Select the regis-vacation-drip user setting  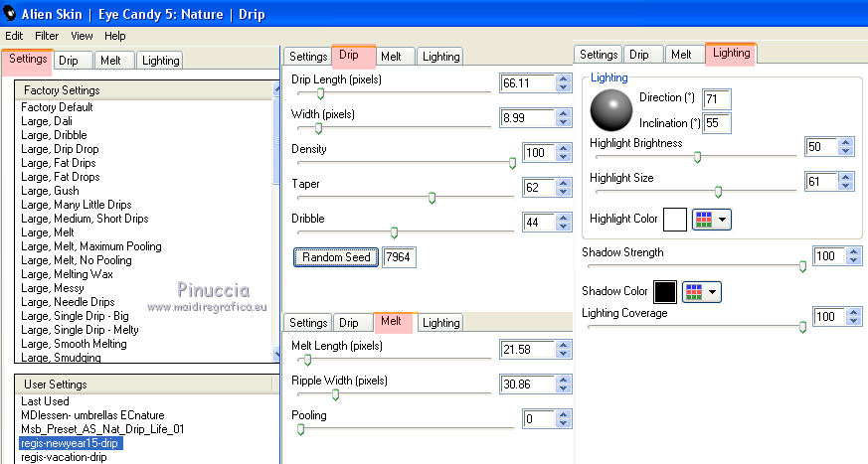click(x=65, y=457)
